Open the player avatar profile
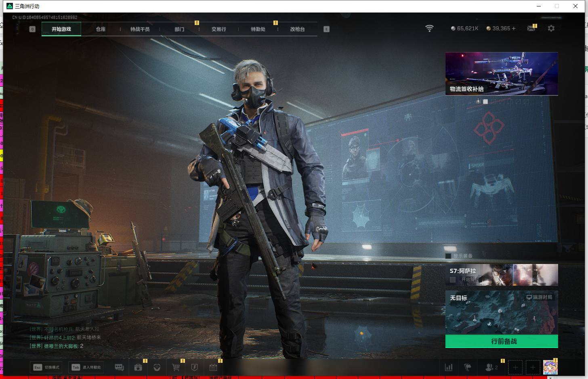This screenshot has width=588, height=379. 550,367
